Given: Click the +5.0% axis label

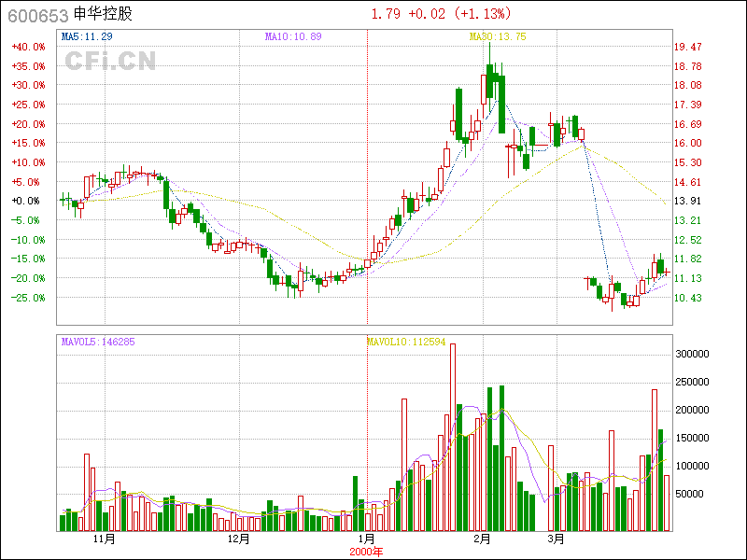Looking at the screenshot, I should 26,182.
